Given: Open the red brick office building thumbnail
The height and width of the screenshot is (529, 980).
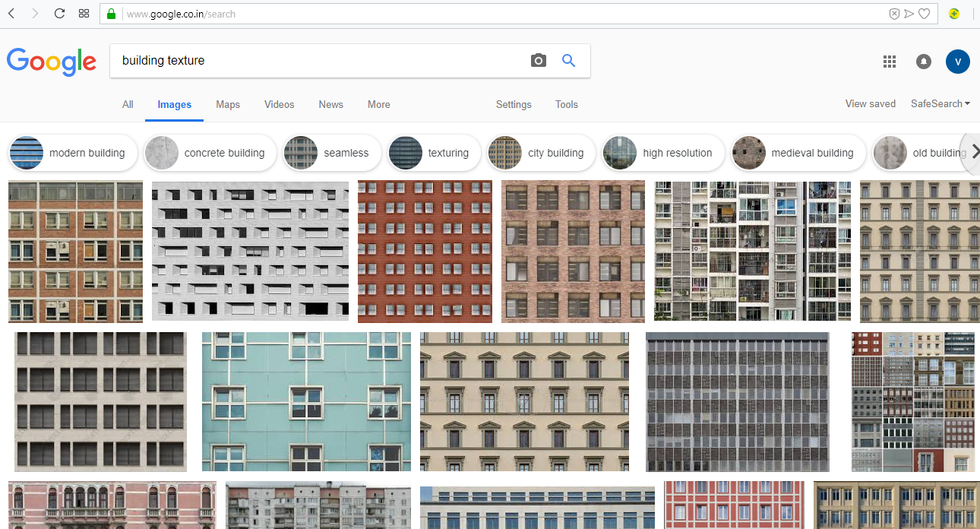Looking at the screenshot, I should click(75, 252).
